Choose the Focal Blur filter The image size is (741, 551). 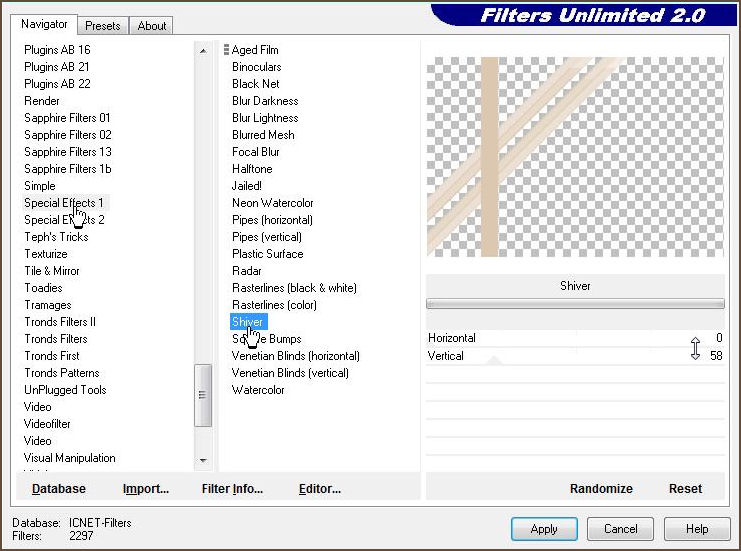256,152
